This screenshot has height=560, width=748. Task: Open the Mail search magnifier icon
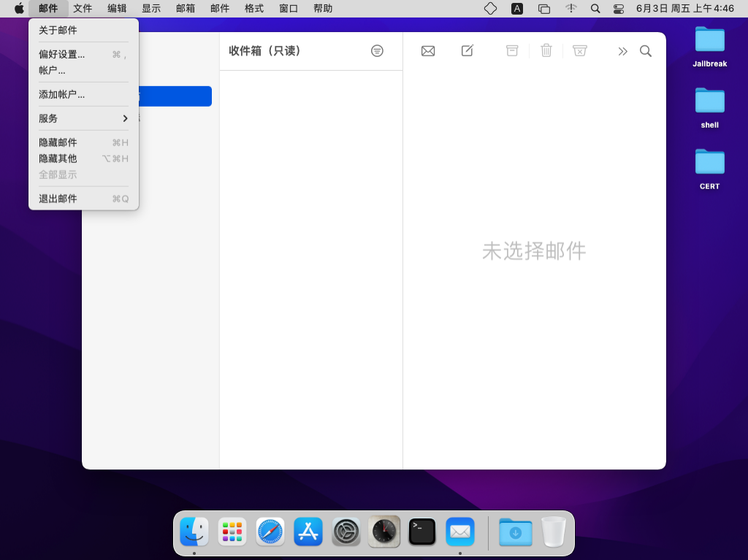click(x=646, y=51)
